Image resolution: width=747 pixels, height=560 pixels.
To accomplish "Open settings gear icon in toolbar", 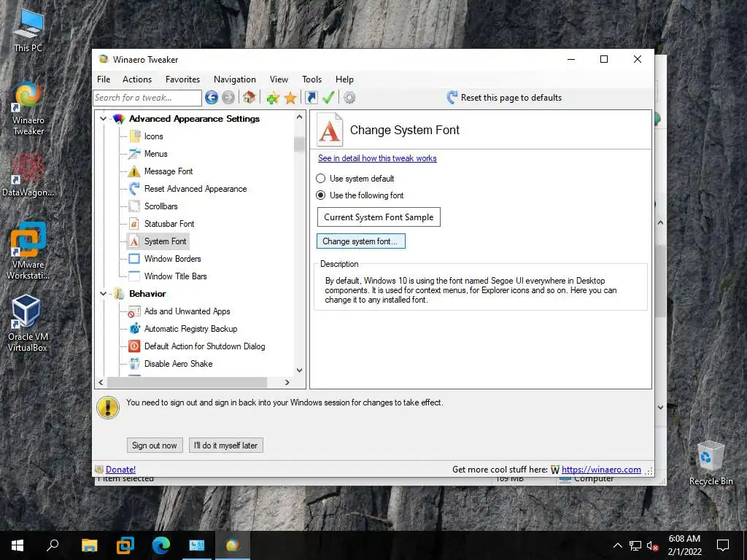I will 349,98.
